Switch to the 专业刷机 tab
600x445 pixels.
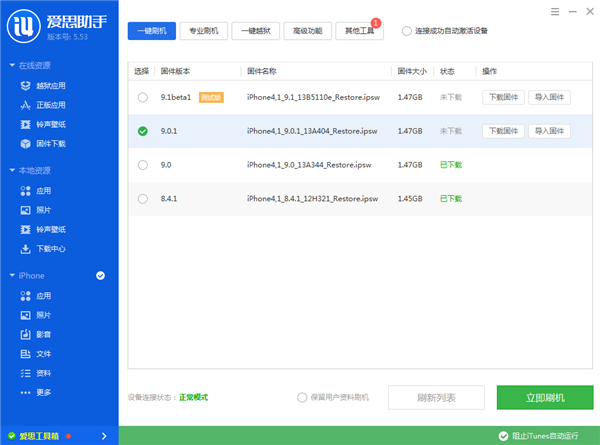204,31
